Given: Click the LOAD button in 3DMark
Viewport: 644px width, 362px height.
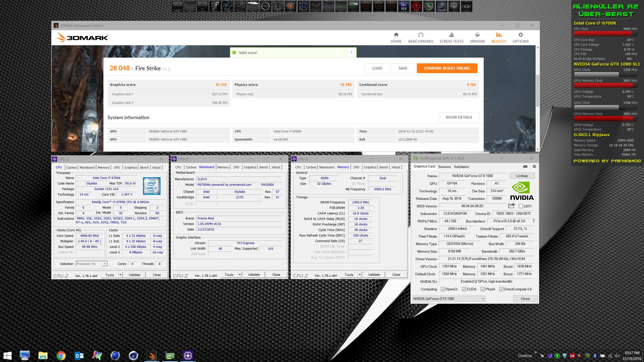Looking at the screenshot, I should pos(377,68).
